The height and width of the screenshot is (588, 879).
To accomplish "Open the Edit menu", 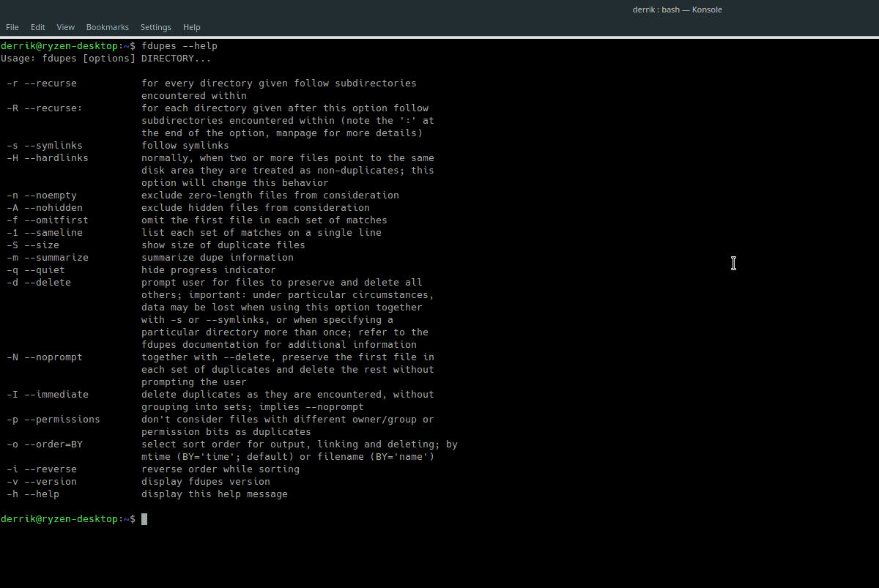I will (x=38, y=27).
